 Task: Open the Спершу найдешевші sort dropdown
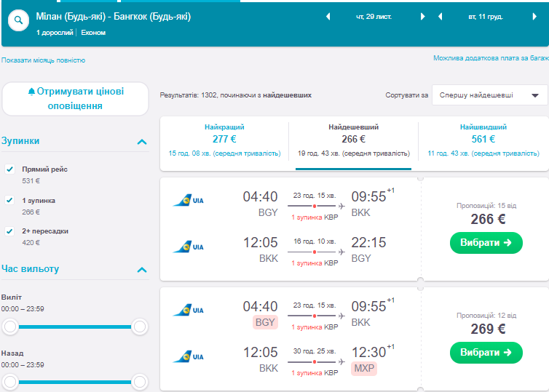pyautogui.click(x=489, y=95)
